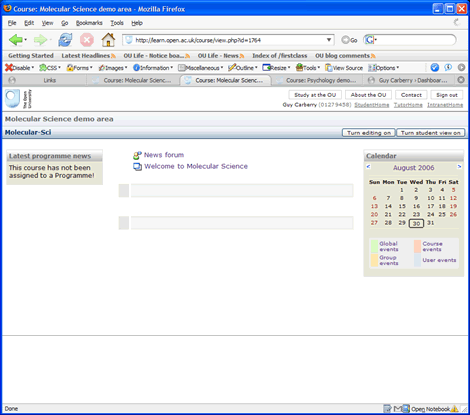Open the StudentHome link
Screen dimensions: 470x415
[x=372, y=105]
